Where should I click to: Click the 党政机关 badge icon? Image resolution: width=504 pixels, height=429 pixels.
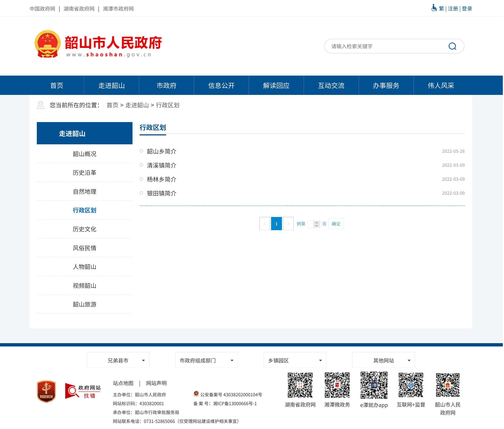coord(46,391)
